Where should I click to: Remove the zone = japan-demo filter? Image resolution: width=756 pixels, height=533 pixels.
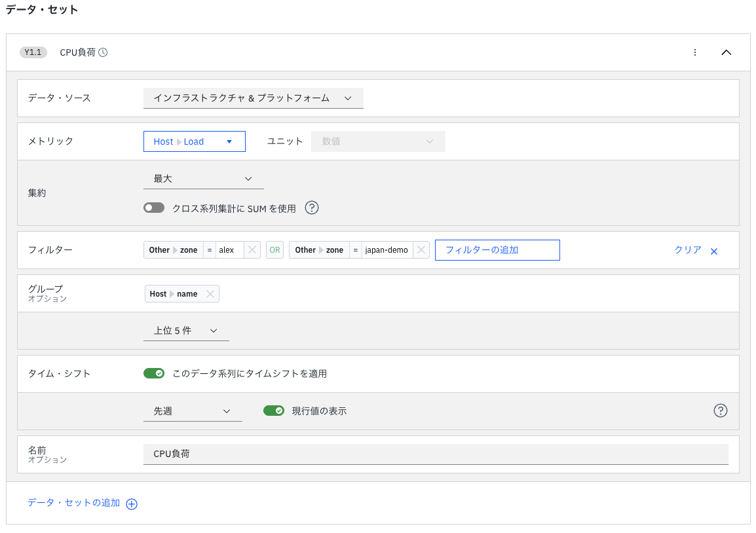(421, 250)
